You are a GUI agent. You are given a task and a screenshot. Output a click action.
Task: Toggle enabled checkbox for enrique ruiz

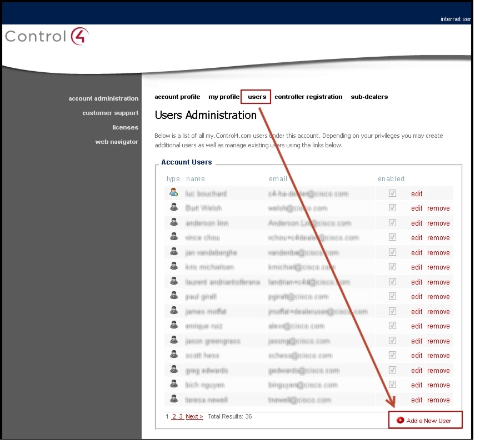click(393, 326)
